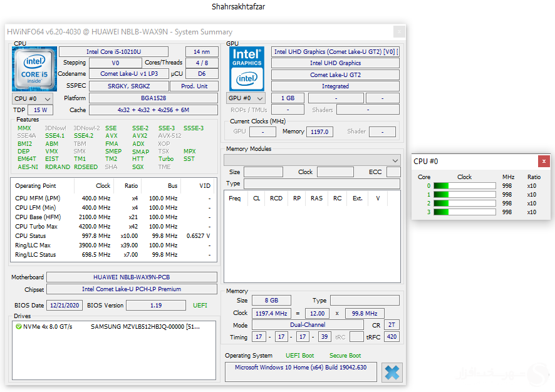555x392 pixels.
Task: Click Core 3 clock bar
Action: 464,212
